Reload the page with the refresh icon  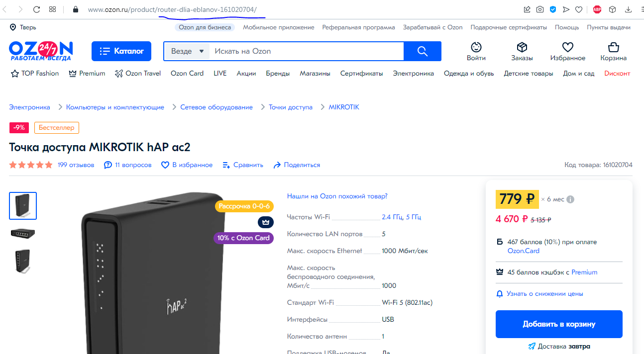tap(36, 9)
